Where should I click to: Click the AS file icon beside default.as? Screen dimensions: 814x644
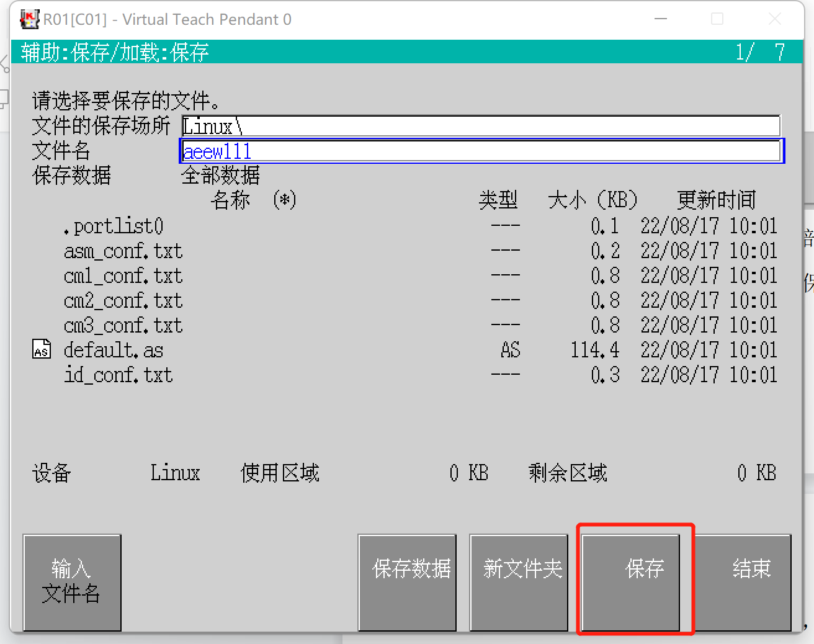point(42,349)
